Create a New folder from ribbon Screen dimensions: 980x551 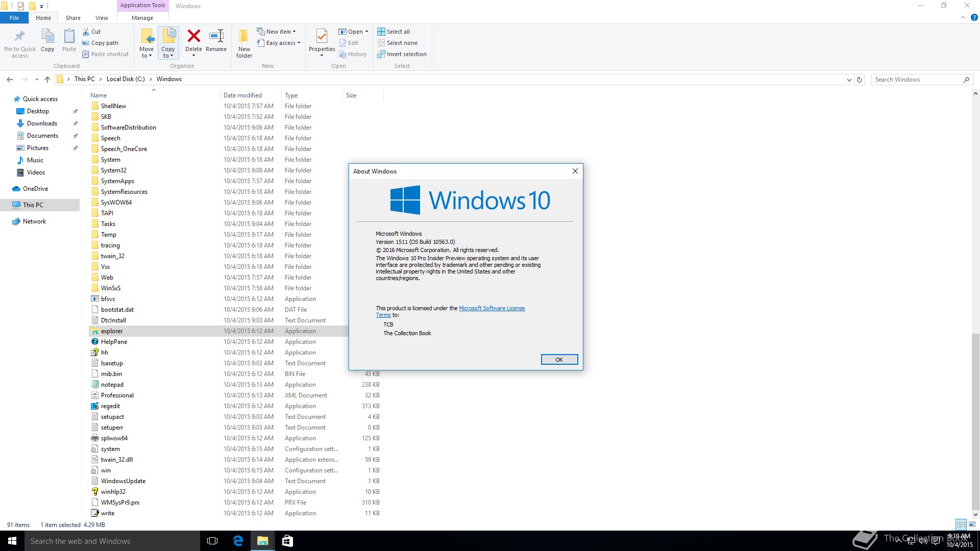pos(244,43)
